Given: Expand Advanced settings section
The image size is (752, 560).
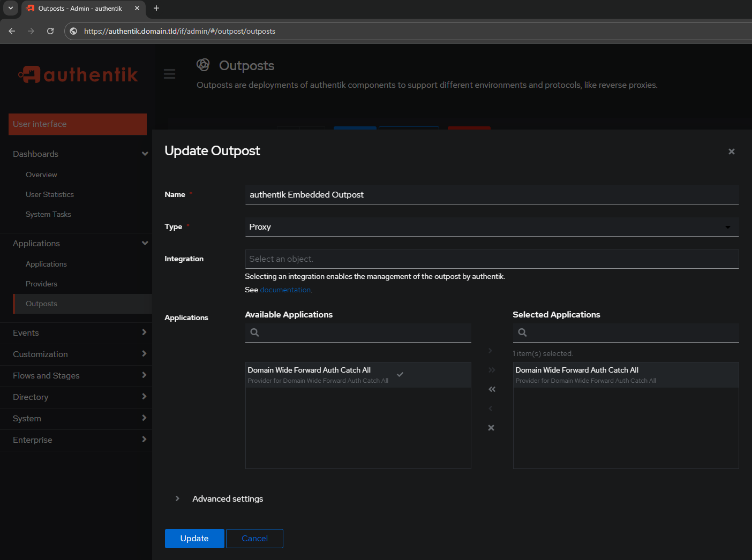Looking at the screenshot, I should (x=177, y=498).
